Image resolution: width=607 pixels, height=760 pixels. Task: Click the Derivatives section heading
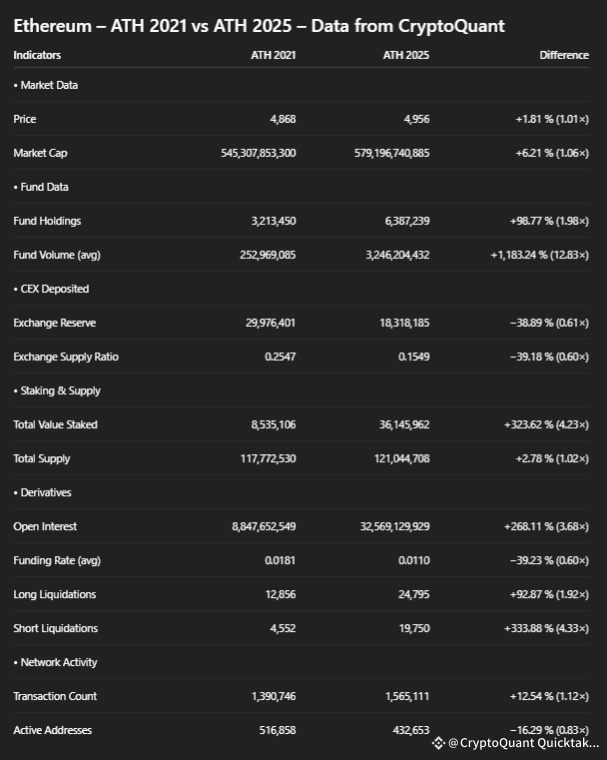[x=43, y=492]
